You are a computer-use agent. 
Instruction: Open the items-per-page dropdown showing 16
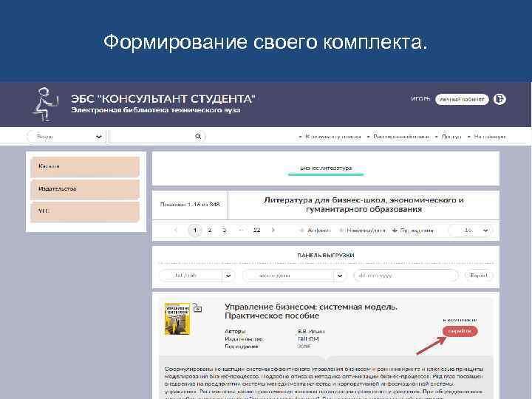coord(471,231)
